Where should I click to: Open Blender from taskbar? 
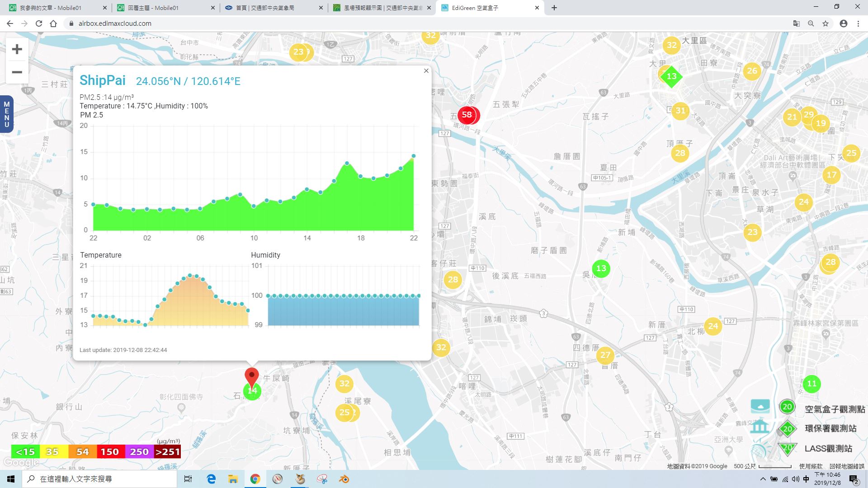point(344,479)
